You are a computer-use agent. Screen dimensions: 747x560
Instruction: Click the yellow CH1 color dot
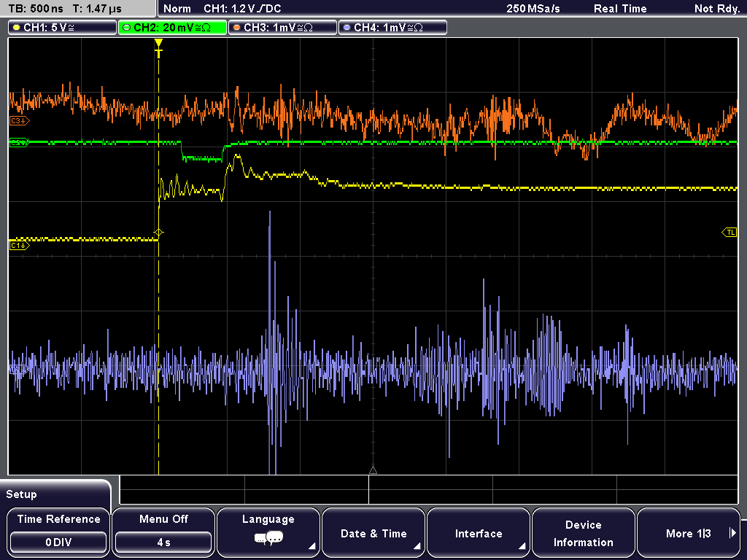click(x=16, y=28)
